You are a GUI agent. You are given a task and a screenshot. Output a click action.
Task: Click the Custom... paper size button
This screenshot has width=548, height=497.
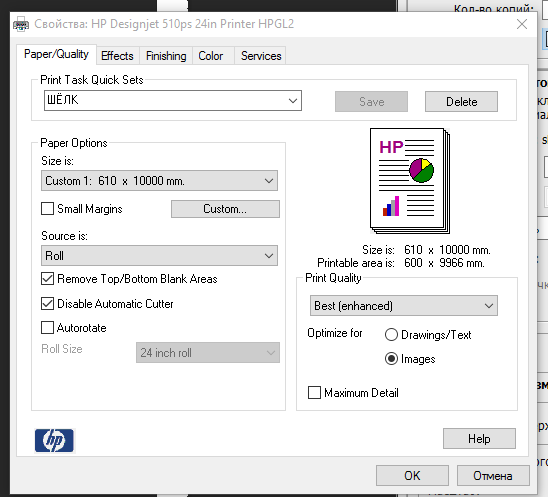point(225,209)
